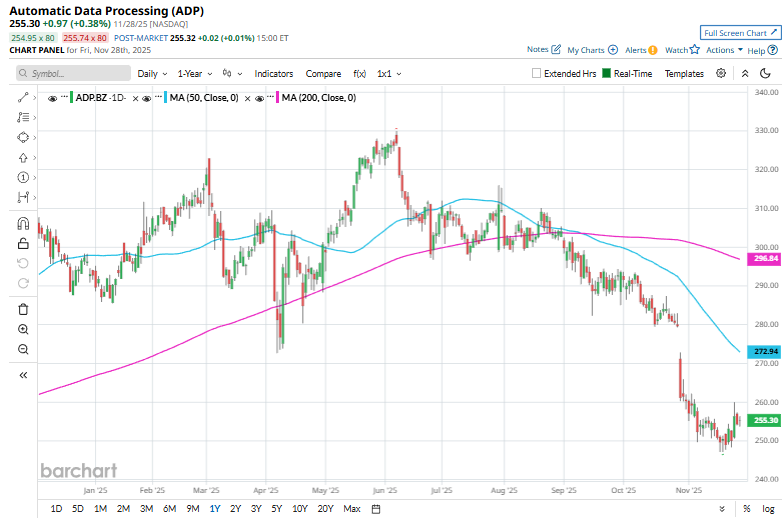Enable the magnet snap tool

coord(23,222)
